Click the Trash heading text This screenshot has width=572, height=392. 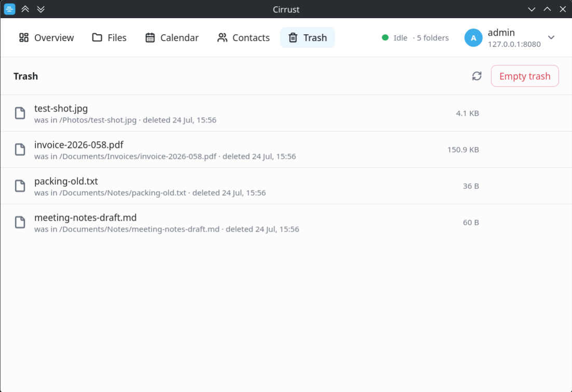(25, 76)
